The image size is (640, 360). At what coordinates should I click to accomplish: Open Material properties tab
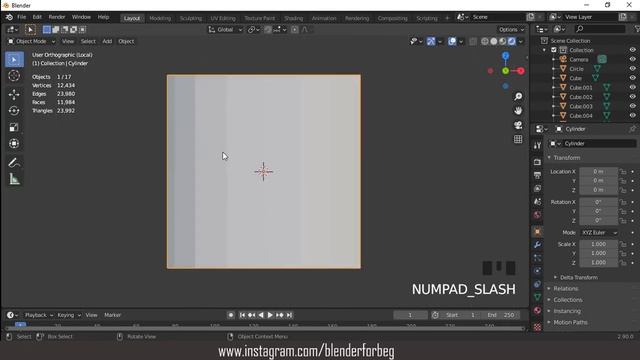[537, 310]
